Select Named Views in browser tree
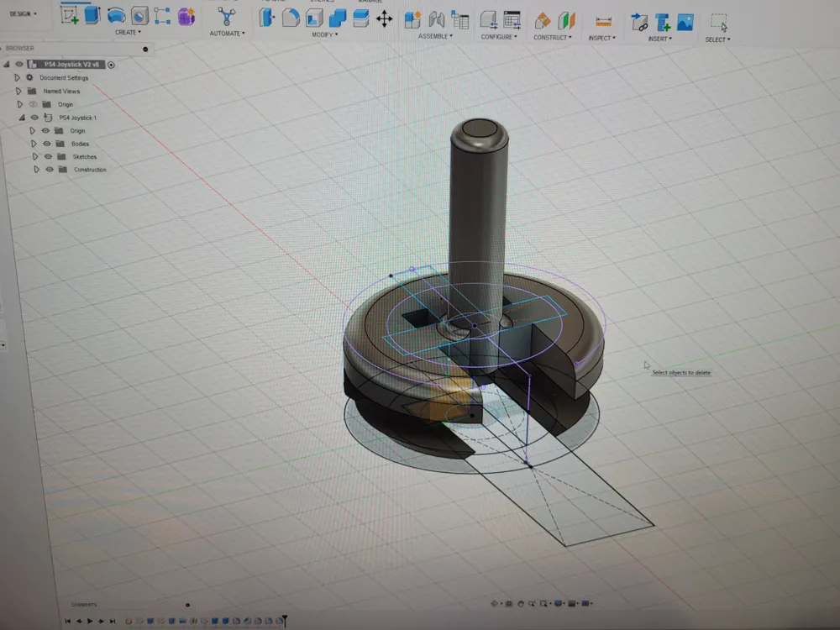This screenshot has width=840, height=630. tap(61, 91)
